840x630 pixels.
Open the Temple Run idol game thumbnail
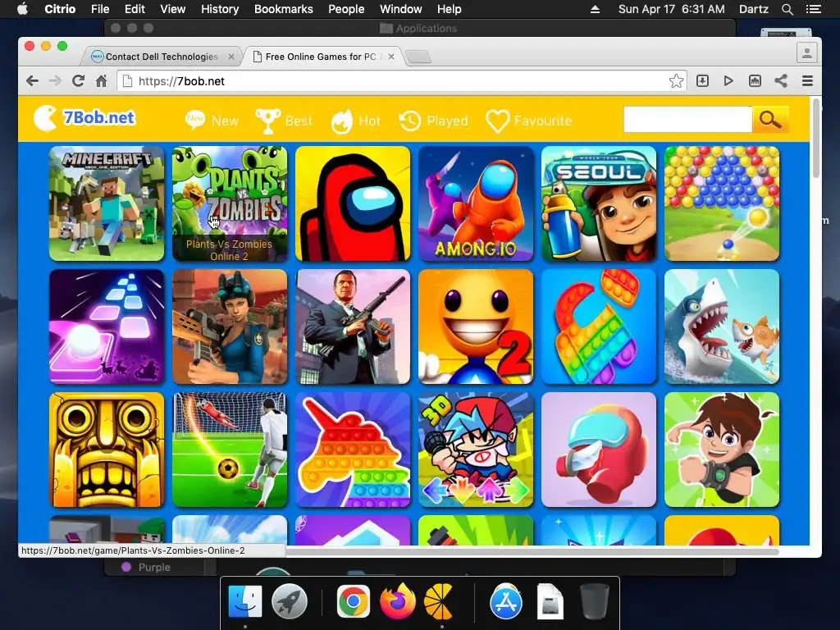tap(107, 450)
